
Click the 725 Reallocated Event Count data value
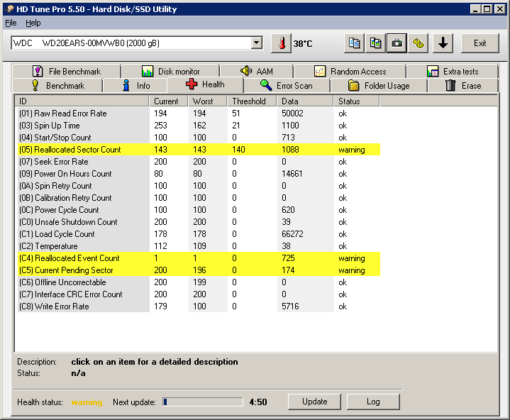pyautogui.click(x=288, y=258)
